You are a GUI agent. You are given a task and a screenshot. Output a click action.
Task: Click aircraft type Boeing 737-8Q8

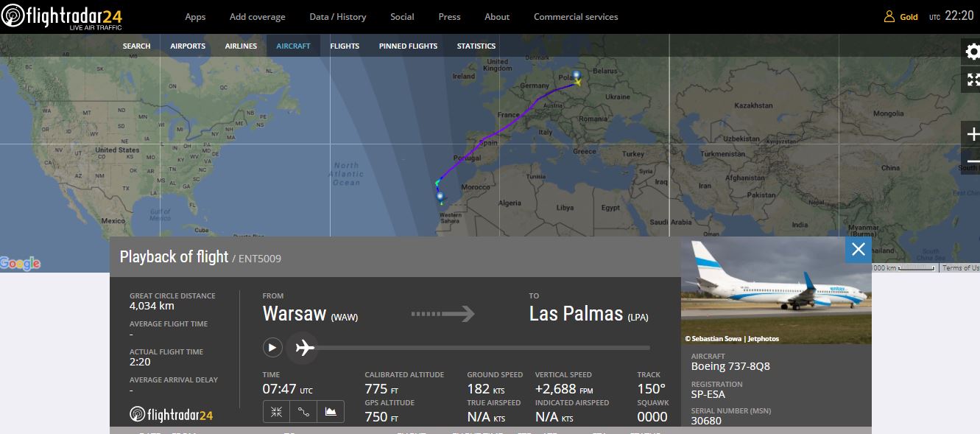pos(730,366)
